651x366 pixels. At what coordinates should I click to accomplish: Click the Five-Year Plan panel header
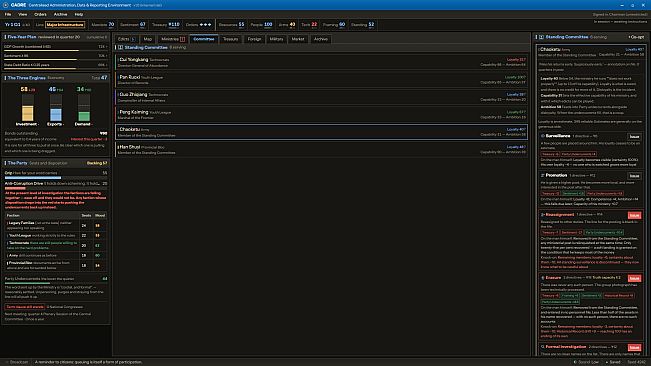[56, 37]
